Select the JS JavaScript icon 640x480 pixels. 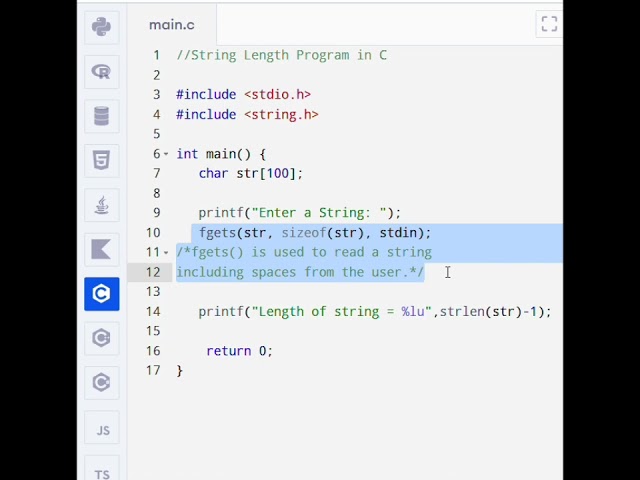102,427
